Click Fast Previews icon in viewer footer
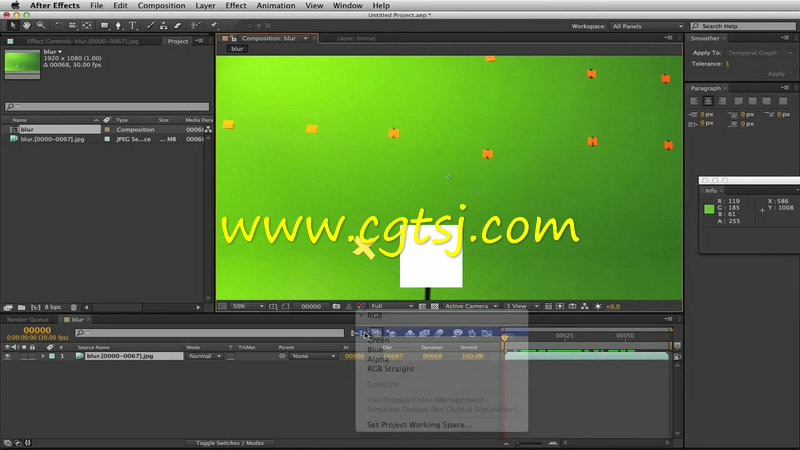Image resolution: width=800 pixels, height=450 pixels. 560,306
